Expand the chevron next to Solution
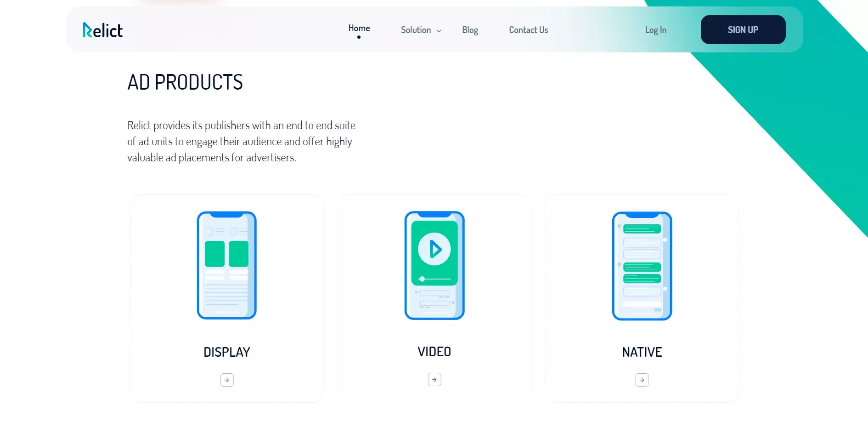Screen dimensions: 868x422 pyautogui.click(x=439, y=31)
